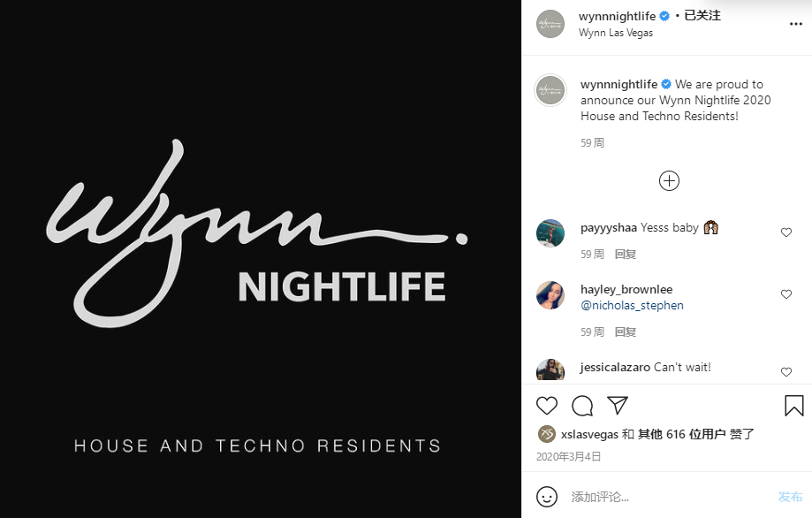812x518 pixels.
Task: Like payyyshaa's comment
Action: point(786,232)
